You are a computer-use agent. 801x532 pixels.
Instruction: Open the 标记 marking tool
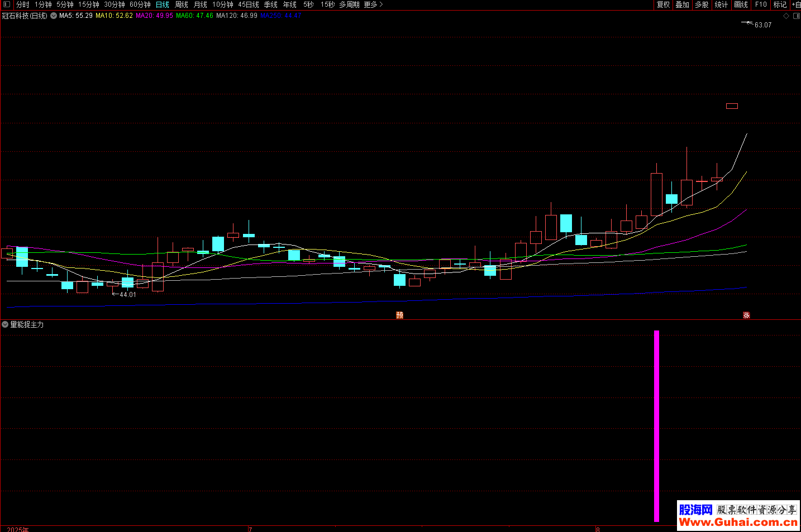[x=780, y=4]
